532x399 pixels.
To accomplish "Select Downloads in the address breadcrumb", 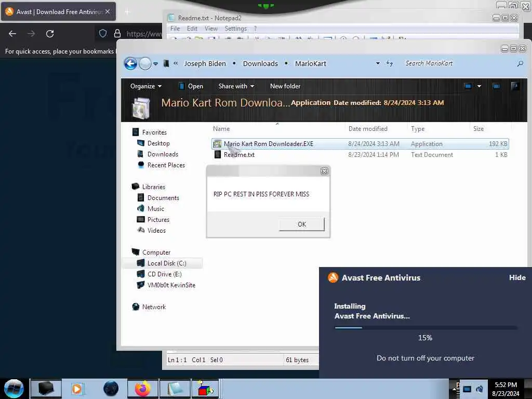I will tap(260, 63).
